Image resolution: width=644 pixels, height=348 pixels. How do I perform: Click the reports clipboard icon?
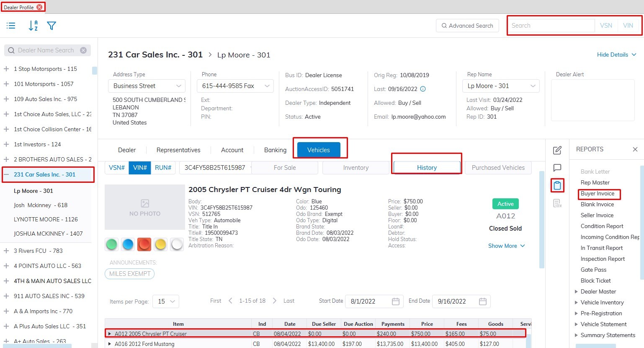tap(557, 185)
